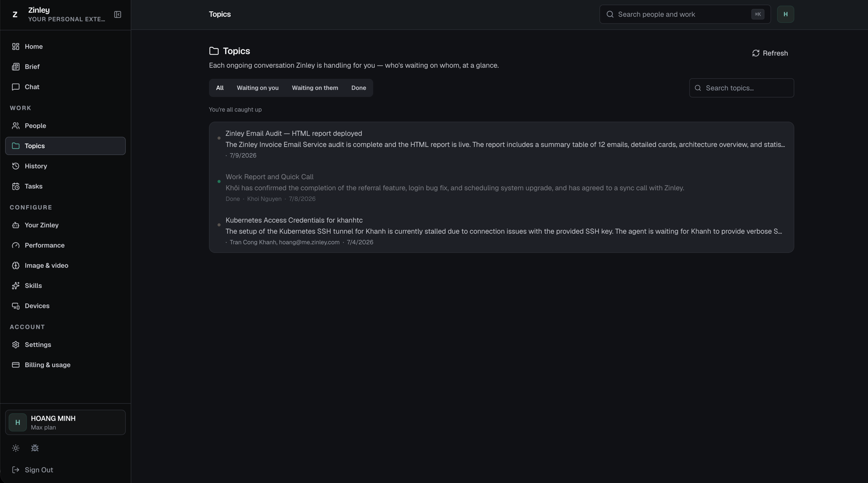Click the History clock icon
Viewport: 868px width, 483px height.
point(16,166)
